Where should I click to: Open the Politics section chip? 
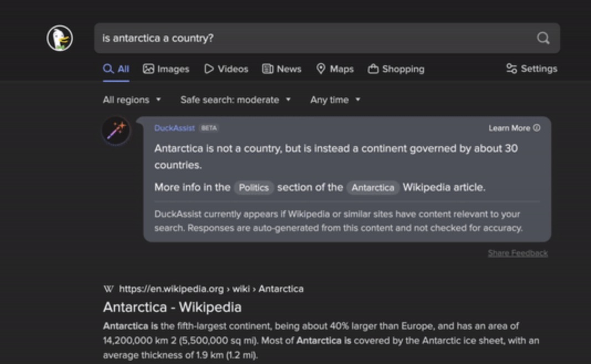pyautogui.click(x=253, y=188)
